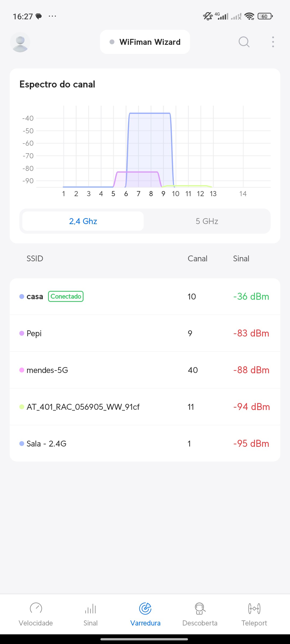This screenshot has height=644, width=290.
Task: Tap the Wi-Fi status bar icon
Action: click(249, 16)
